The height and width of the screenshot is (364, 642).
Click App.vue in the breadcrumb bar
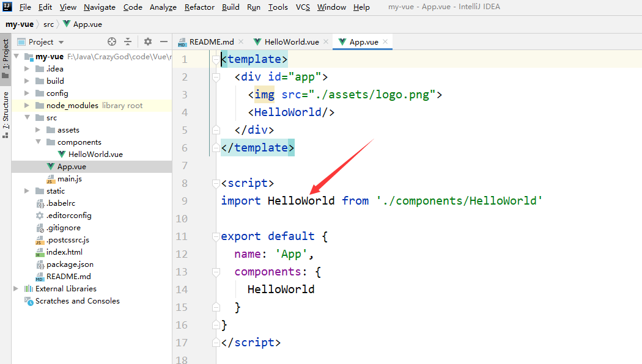[83, 24]
